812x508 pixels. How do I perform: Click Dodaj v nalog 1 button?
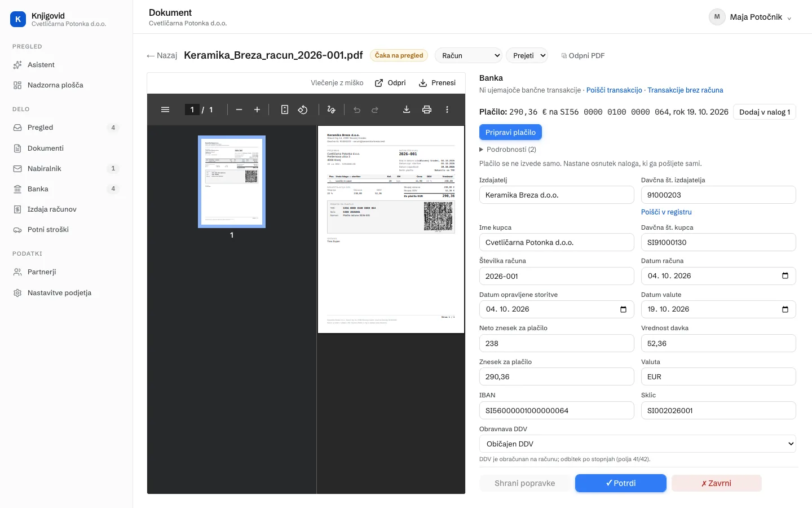click(765, 112)
